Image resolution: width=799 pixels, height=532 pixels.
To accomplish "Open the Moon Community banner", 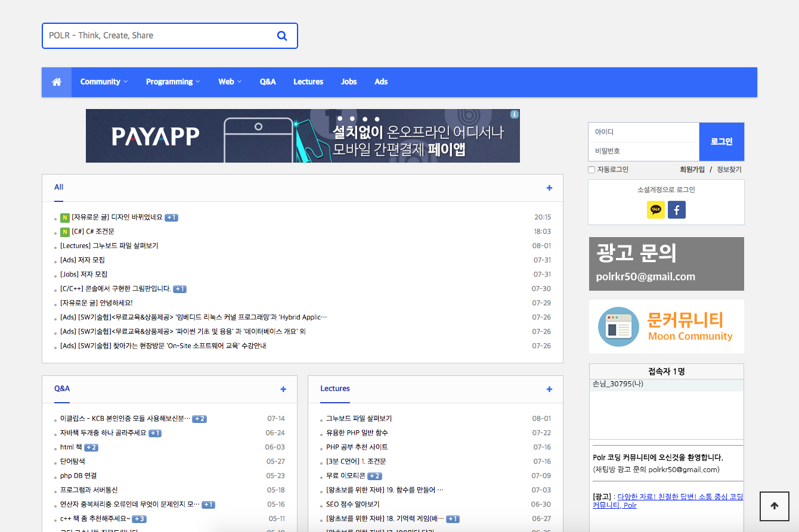I will 666,326.
